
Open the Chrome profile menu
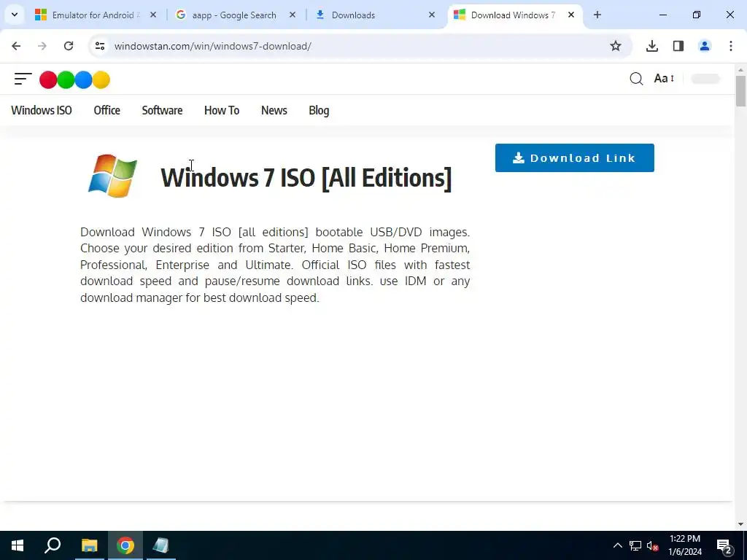[705, 46]
